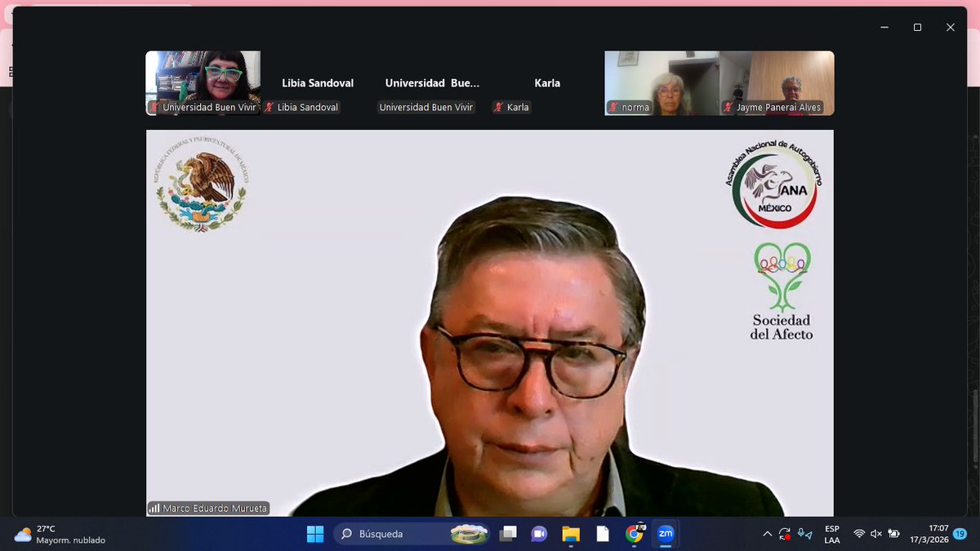Image resolution: width=980 pixels, height=551 pixels.
Task: Open Wi-Fi network settings in tray
Action: 859,534
